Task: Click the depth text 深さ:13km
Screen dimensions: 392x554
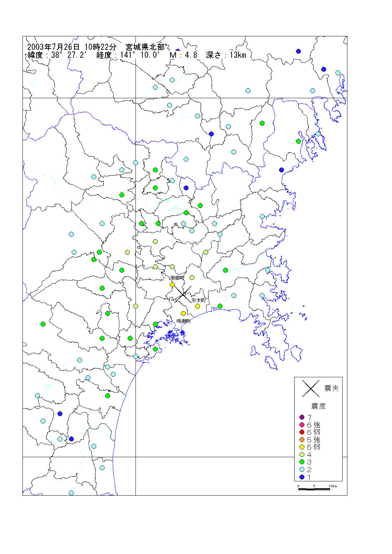Action: pos(226,55)
